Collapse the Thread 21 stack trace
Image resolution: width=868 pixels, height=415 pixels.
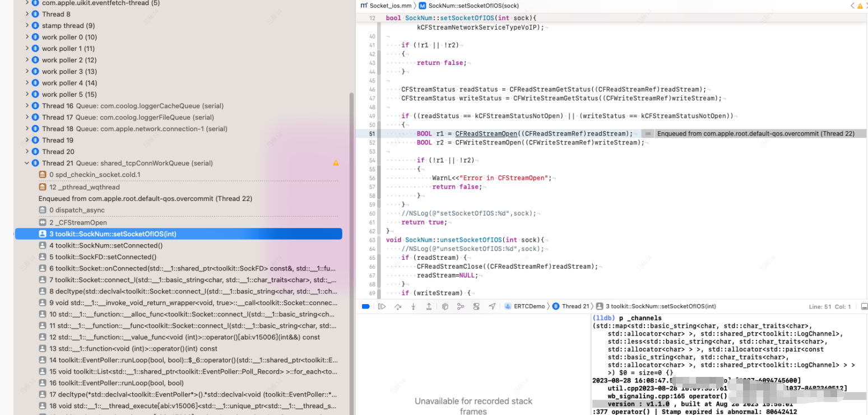coord(26,163)
